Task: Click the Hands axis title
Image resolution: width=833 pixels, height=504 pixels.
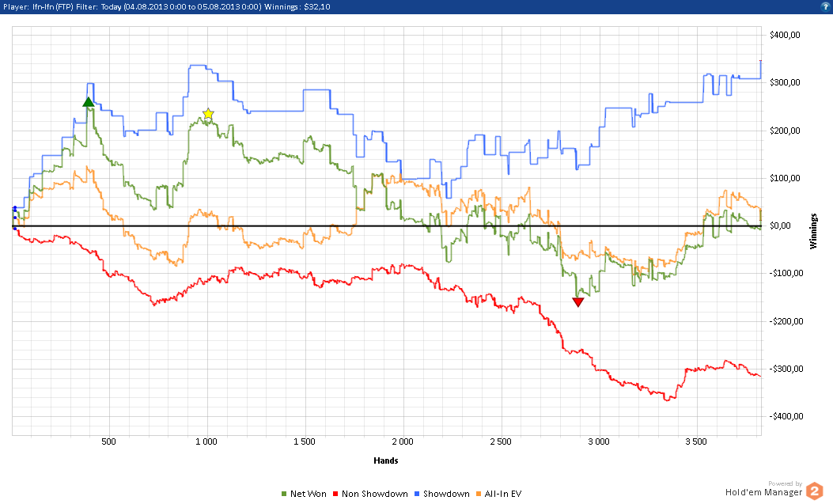Action: coord(386,460)
